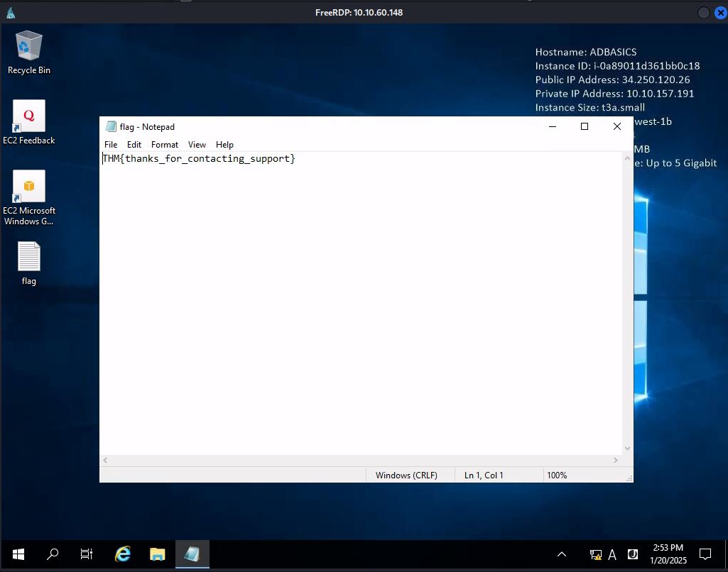Open the Format menu in Notepad
This screenshot has height=572, width=728.
[x=164, y=144]
